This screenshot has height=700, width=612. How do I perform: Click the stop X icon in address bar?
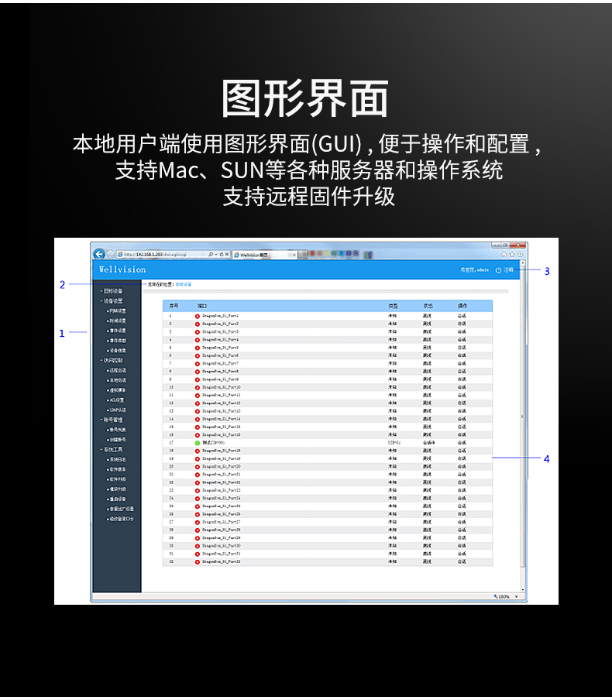226,255
